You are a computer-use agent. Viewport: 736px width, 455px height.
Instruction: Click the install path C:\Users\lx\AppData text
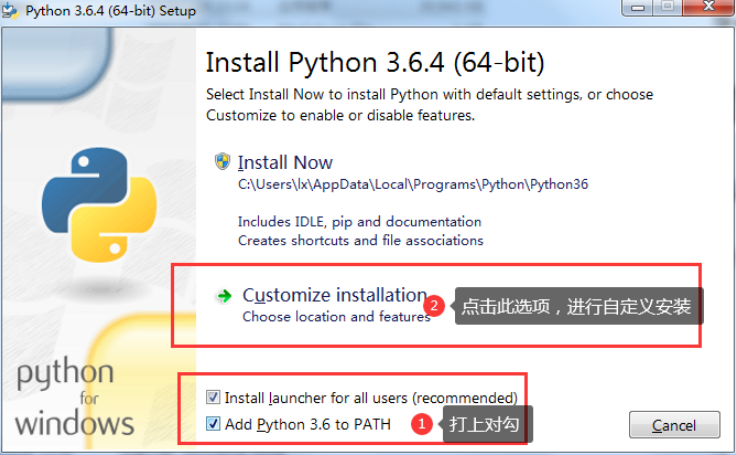pyautogui.click(x=413, y=184)
